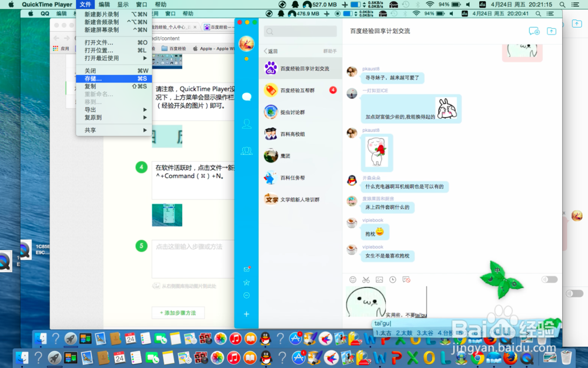The height and width of the screenshot is (368, 588).
Task: Select the 文学组新人培训群 group
Action: point(300,200)
